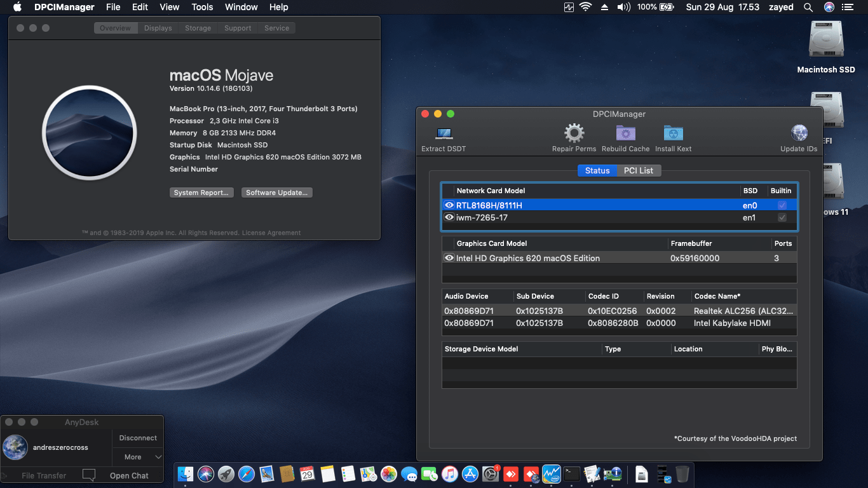The height and width of the screenshot is (488, 868).
Task: Switch to the PCI List tab
Action: tap(639, 170)
